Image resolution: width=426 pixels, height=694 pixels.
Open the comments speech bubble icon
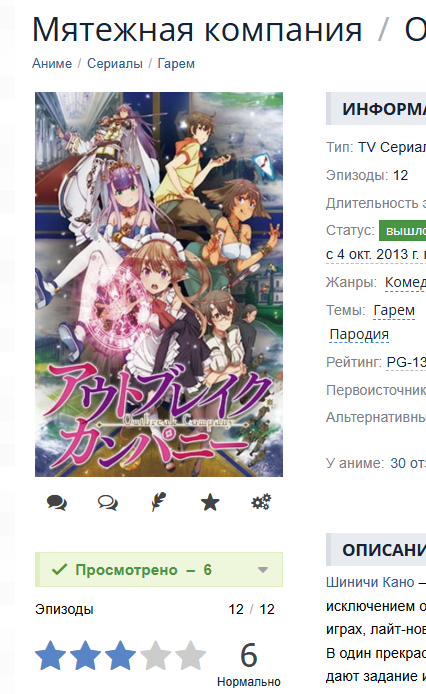[x=57, y=503]
